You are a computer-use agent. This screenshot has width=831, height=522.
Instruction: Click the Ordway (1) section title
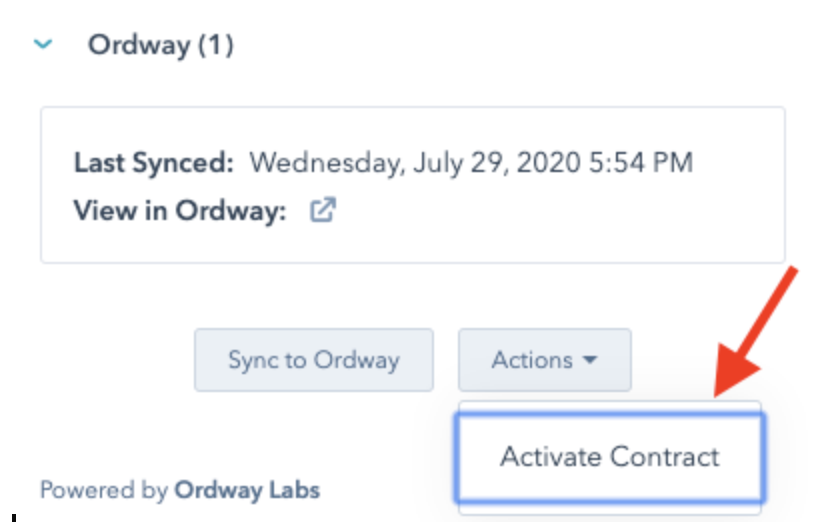pos(161,45)
